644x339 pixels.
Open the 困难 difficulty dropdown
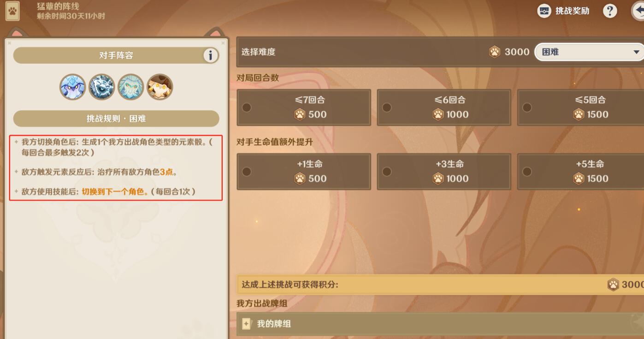coord(589,52)
